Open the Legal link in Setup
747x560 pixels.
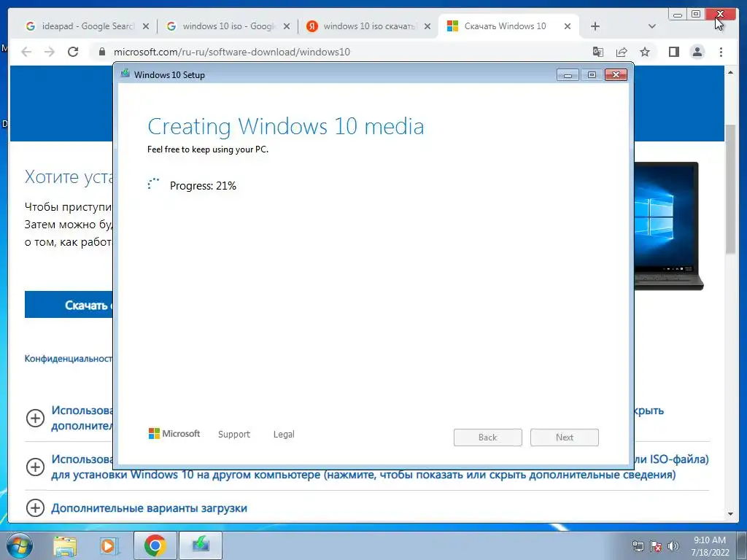[284, 435]
